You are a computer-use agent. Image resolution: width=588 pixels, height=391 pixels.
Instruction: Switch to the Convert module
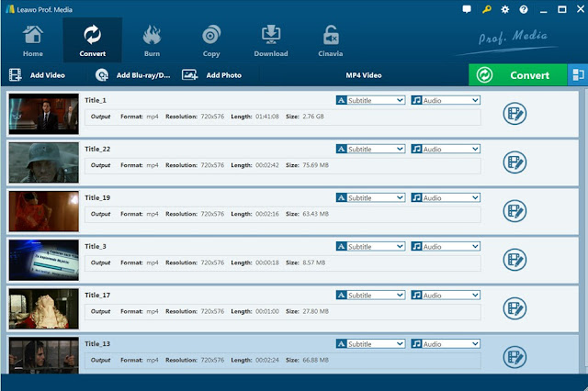coord(92,40)
